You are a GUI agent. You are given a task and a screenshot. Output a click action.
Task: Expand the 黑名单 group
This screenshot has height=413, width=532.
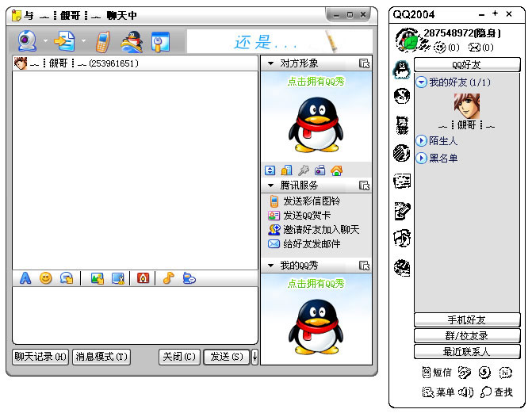[x=421, y=158]
